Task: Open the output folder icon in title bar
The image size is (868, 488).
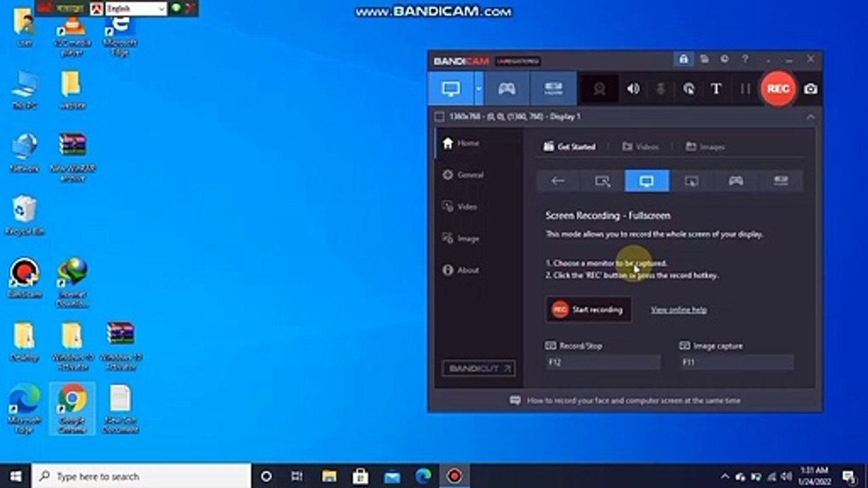Action: [x=705, y=60]
